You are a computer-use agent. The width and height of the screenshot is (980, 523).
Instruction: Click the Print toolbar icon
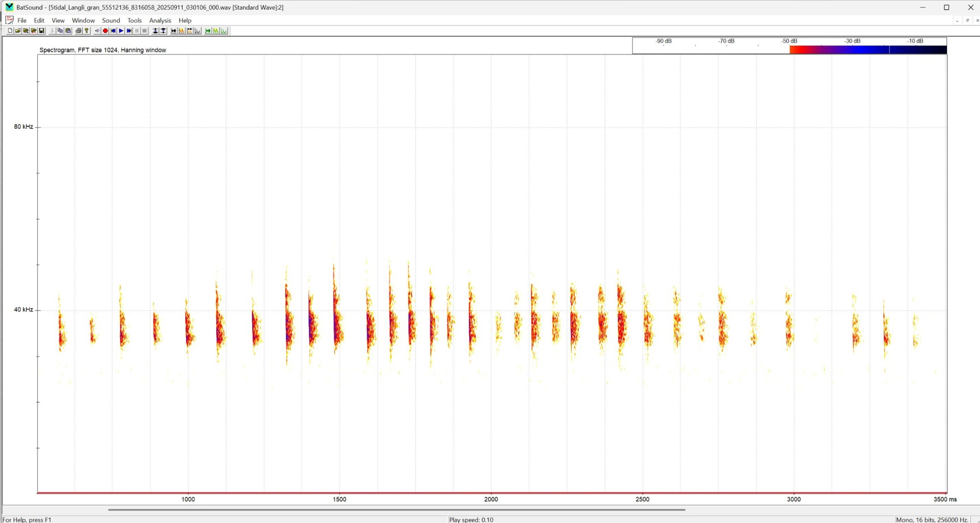[78, 31]
